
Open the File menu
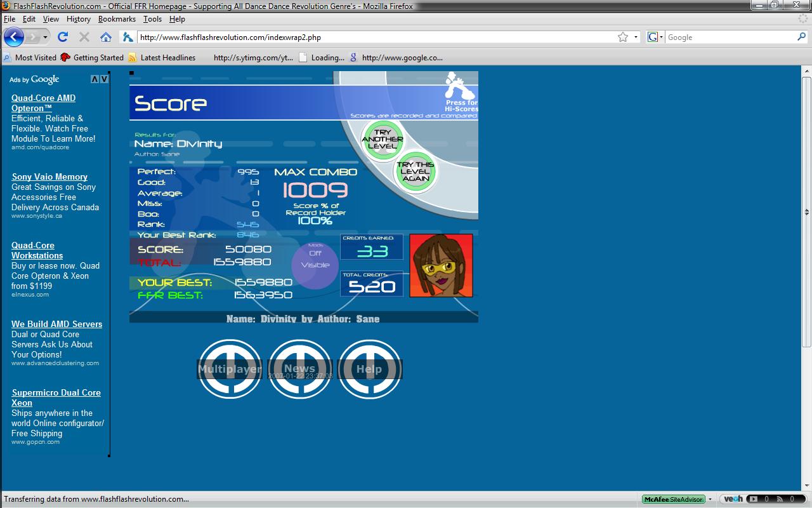10,19
